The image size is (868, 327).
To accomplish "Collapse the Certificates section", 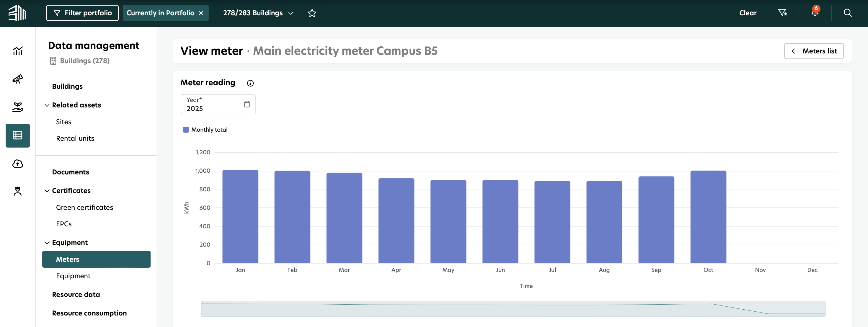I will pyautogui.click(x=47, y=191).
